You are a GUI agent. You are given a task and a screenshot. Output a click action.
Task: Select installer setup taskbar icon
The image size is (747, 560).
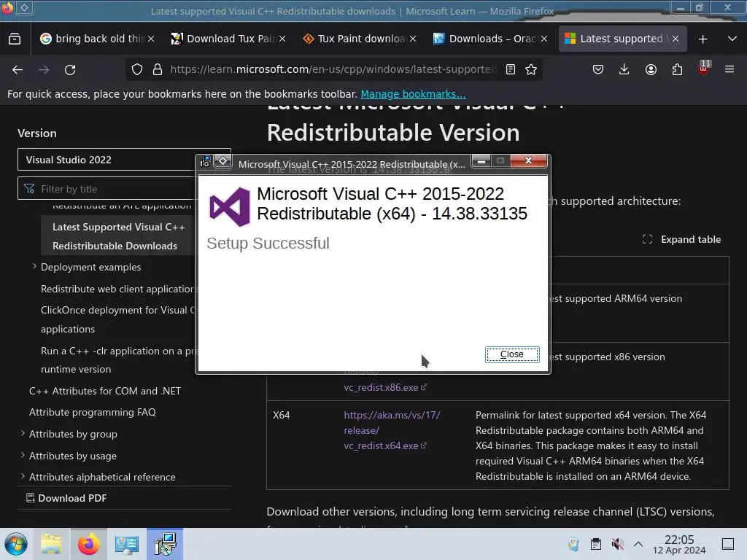tap(165, 544)
